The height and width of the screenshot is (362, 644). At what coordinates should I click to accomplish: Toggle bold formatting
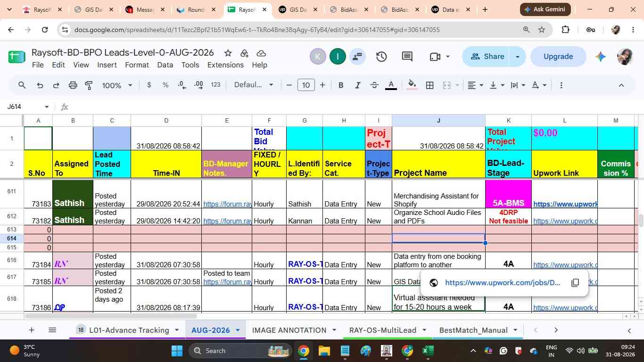pyautogui.click(x=341, y=85)
